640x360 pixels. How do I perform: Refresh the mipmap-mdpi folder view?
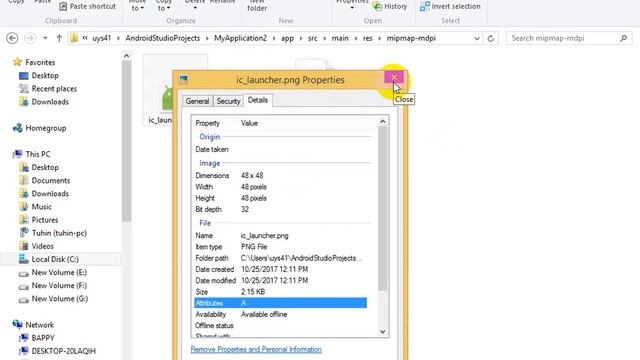pyautogui.click(x=491, y=38)
